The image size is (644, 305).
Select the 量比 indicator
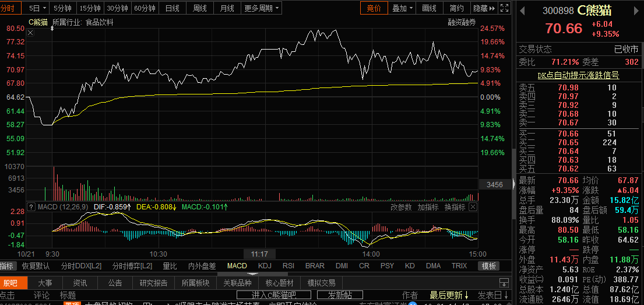[x=170, y=266]
